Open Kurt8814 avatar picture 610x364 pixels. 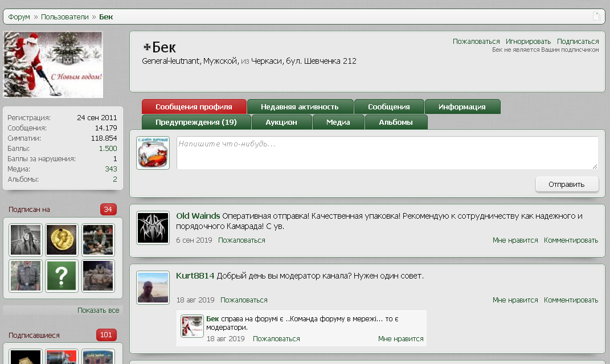(153, 288)
